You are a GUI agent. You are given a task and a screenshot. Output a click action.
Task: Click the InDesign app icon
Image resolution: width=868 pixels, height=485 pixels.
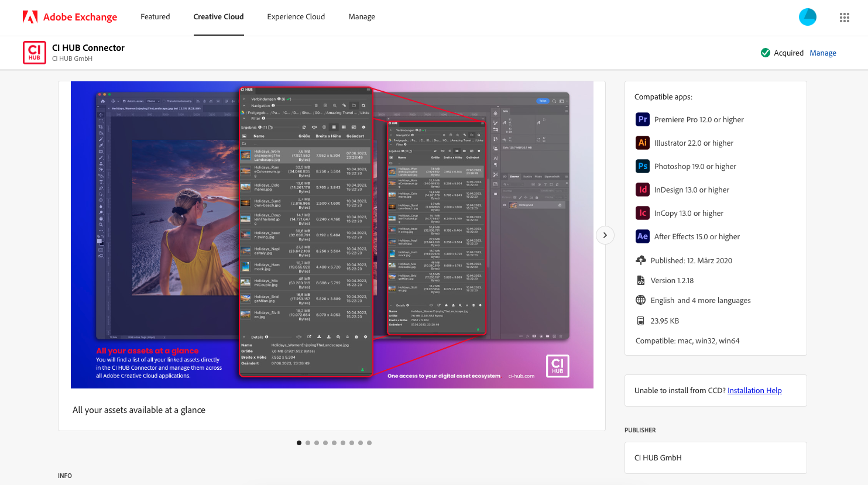(x=642, y=190)
